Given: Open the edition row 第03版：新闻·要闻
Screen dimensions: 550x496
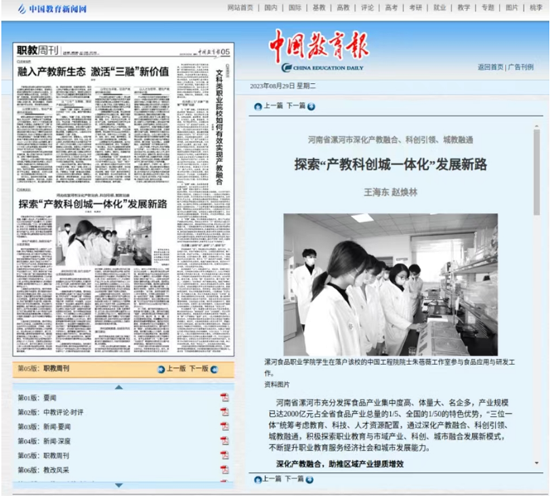Looking at the screenshot, I should coord(44,427).
